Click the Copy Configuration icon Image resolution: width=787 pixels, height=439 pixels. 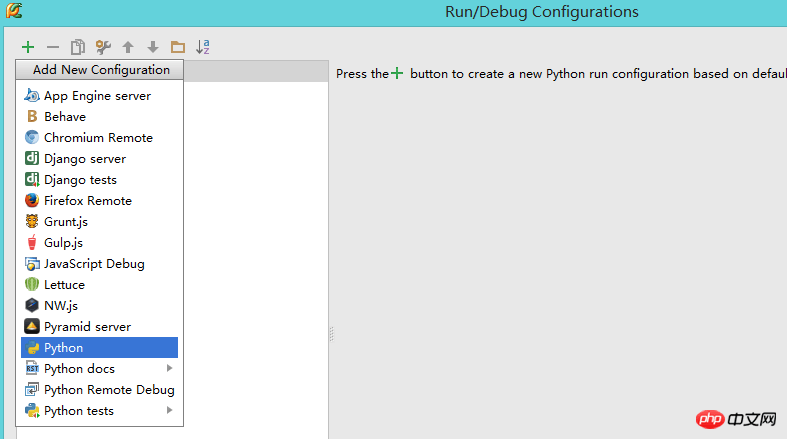click(x=78, y=47)
